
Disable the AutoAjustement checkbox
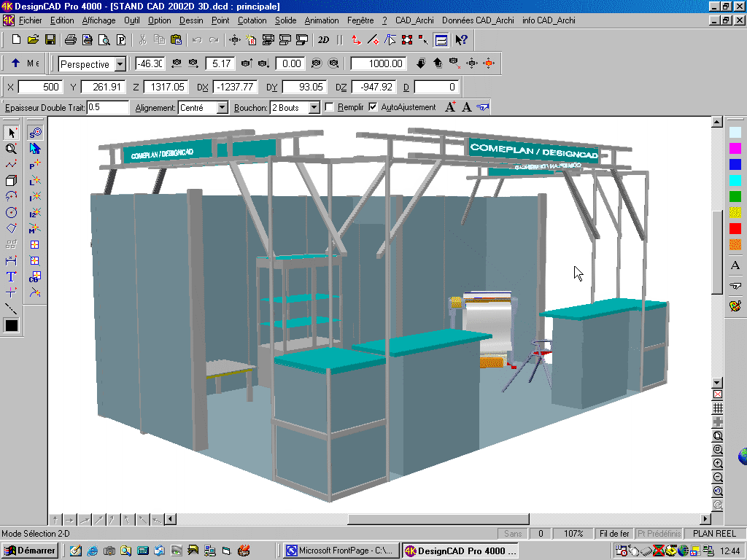point(373,106)
